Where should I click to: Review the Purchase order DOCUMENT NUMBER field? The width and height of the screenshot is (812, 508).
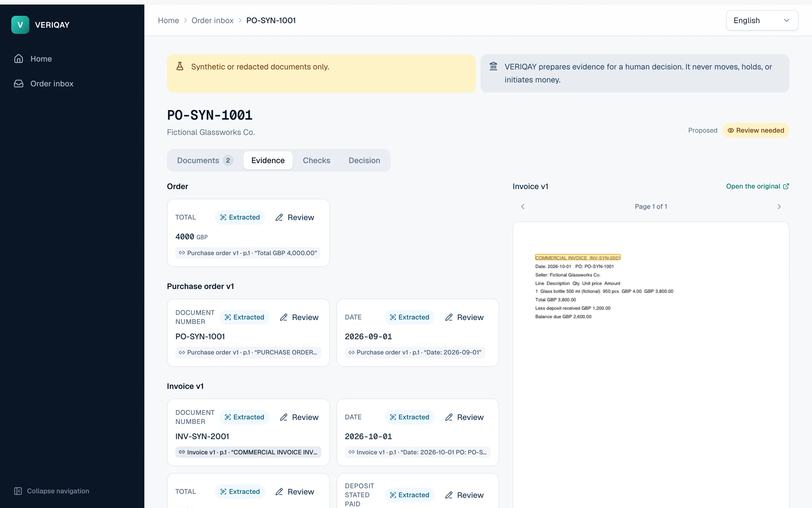tap(299, 317)
